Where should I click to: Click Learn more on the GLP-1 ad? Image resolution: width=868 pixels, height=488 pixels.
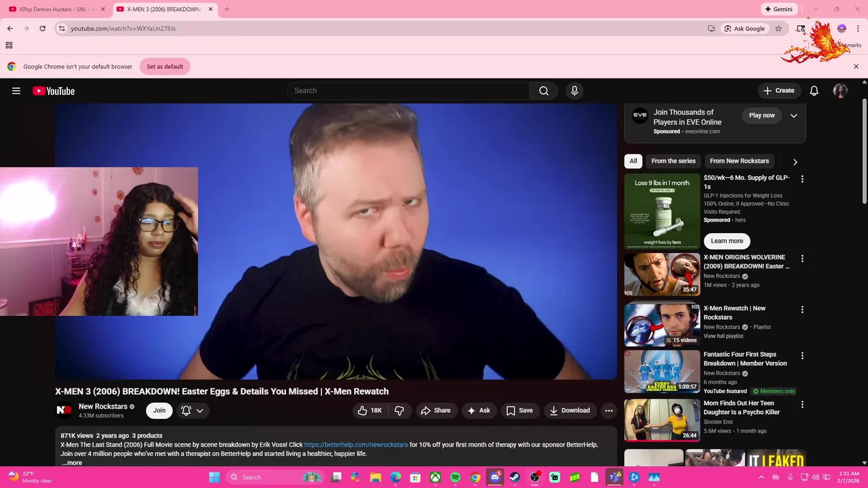[x=727, y=241]
